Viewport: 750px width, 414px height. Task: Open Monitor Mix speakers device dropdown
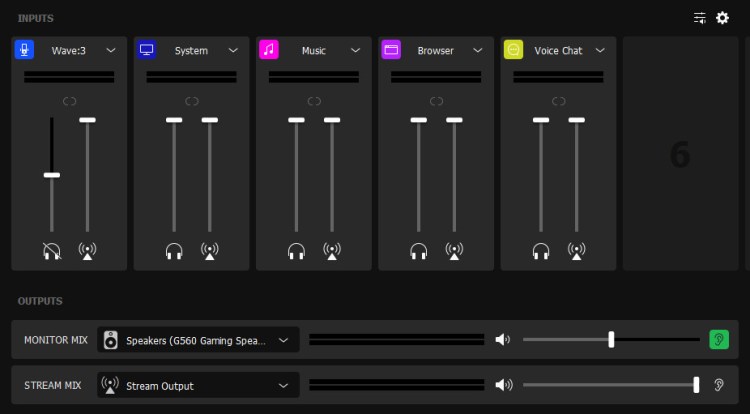click(284, 340)
